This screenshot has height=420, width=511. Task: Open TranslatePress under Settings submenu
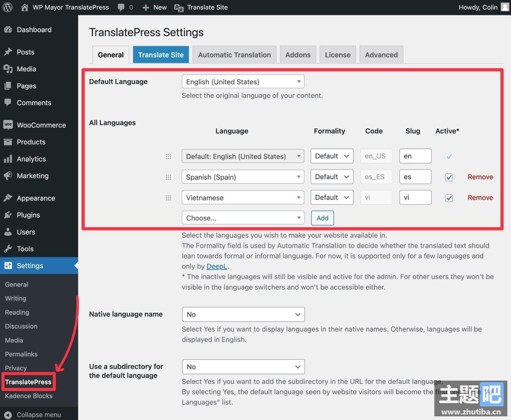click(28, 382)
